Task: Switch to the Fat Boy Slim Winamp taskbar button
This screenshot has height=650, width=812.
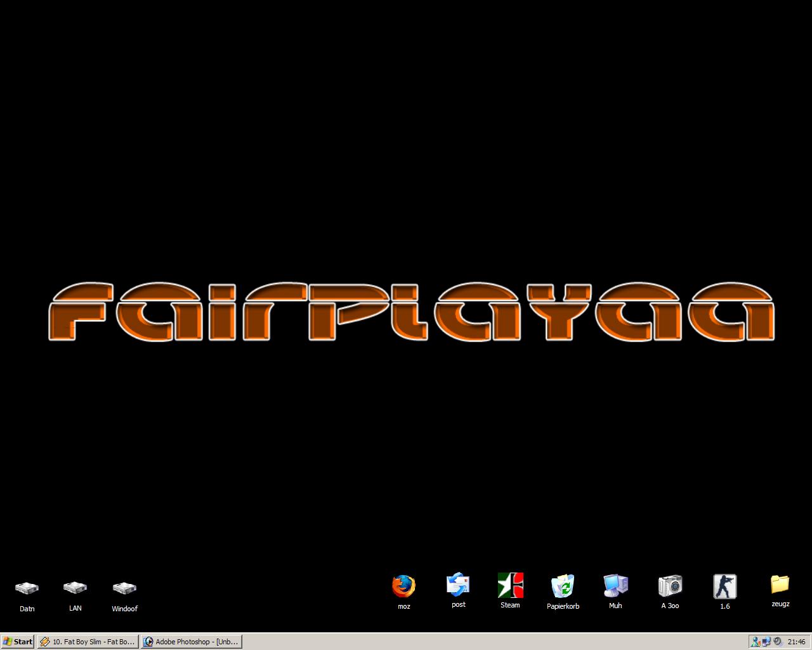Action: click(88, 642)
